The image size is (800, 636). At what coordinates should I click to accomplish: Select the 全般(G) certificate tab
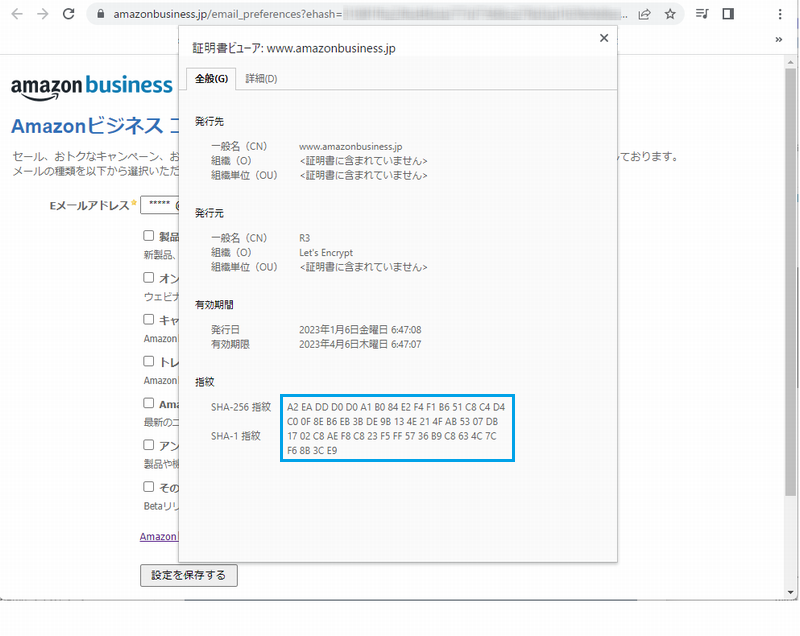pos(213,78)
